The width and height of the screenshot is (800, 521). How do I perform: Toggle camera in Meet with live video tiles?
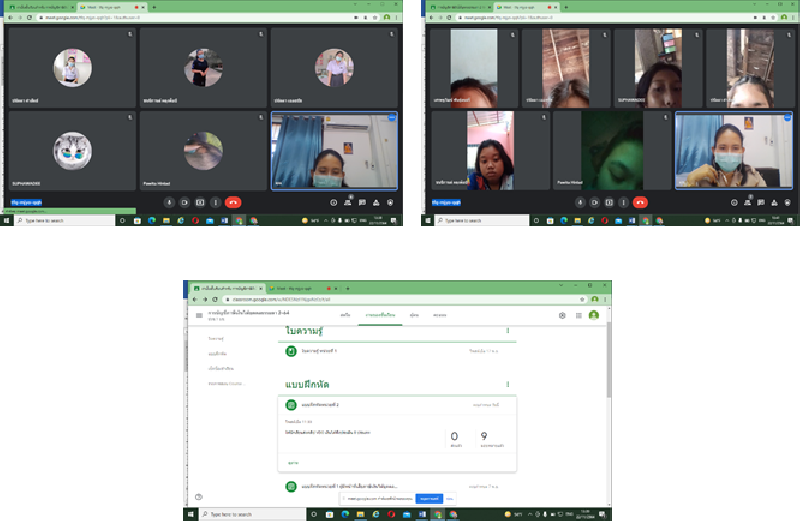click(x=595, y=201)
